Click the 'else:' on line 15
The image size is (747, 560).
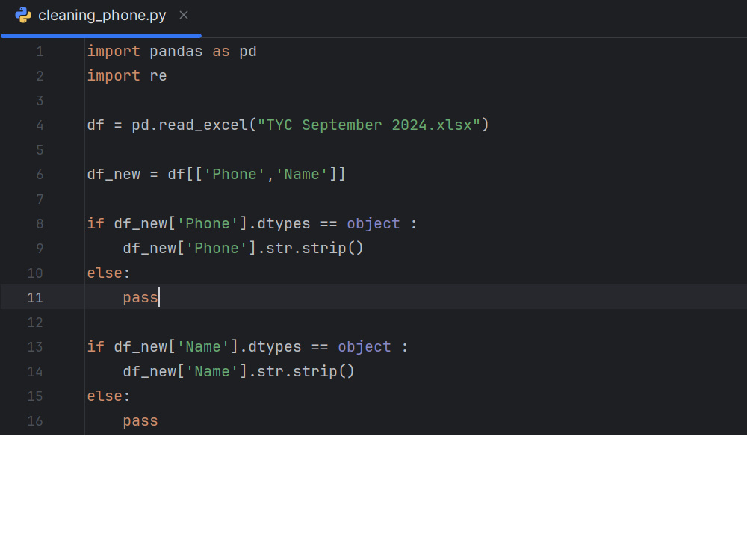point(108,396)
